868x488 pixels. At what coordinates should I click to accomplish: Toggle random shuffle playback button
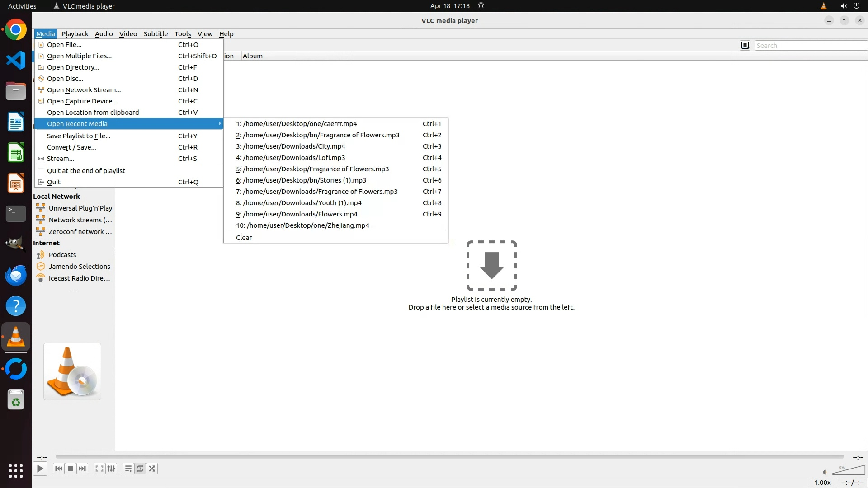click(x=152, y=469)
